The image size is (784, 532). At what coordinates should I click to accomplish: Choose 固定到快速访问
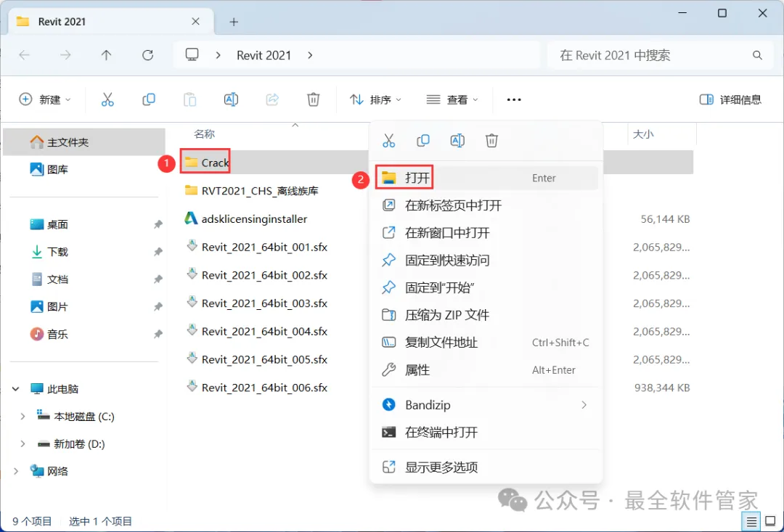coord(486,260)
